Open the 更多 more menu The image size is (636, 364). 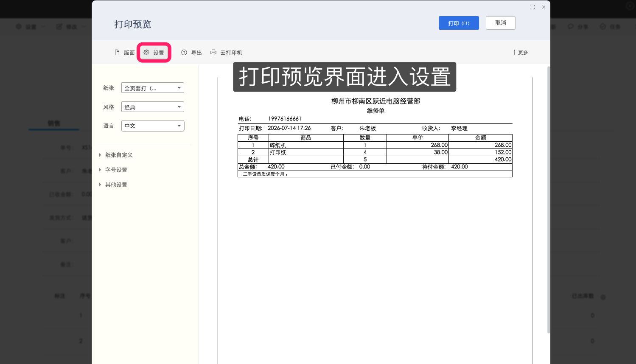521,53
